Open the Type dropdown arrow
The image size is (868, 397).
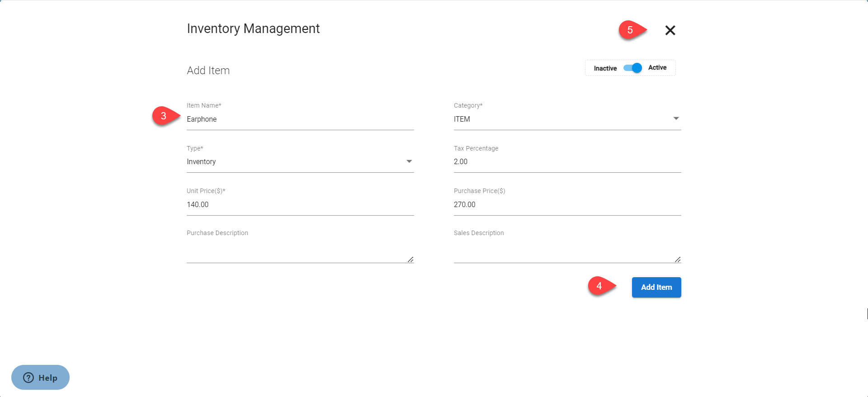pos(409,161)
